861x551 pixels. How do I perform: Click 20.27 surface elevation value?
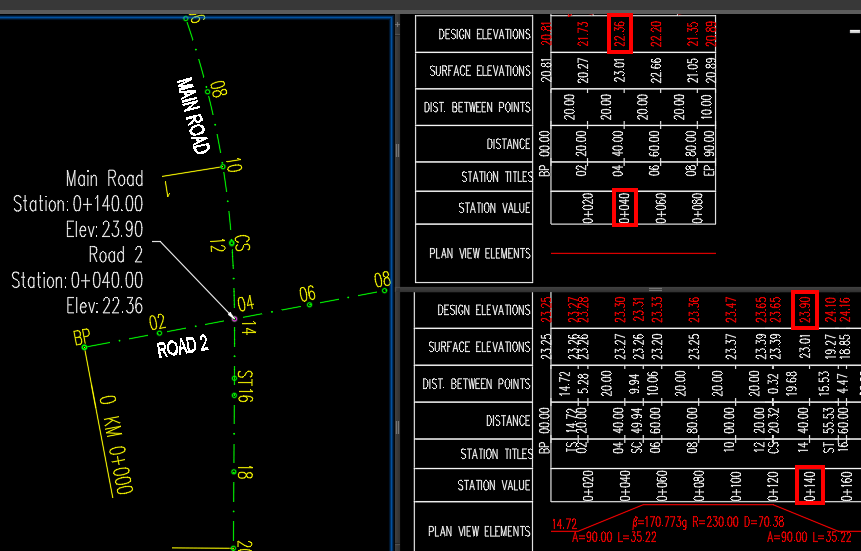(x=583, y=71)
